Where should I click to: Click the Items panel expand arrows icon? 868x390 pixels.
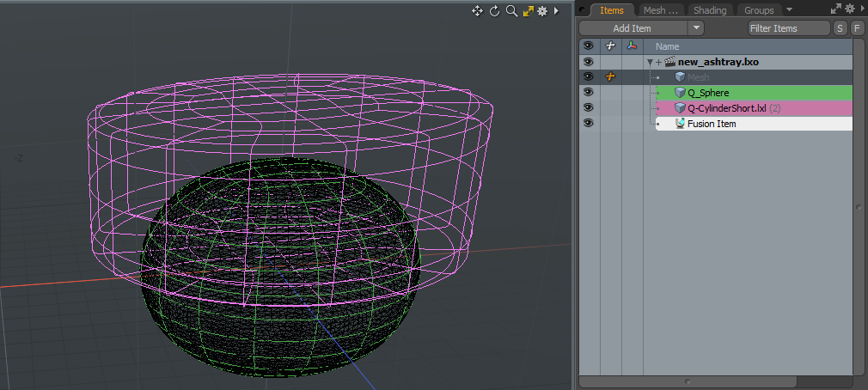[836, 9]
